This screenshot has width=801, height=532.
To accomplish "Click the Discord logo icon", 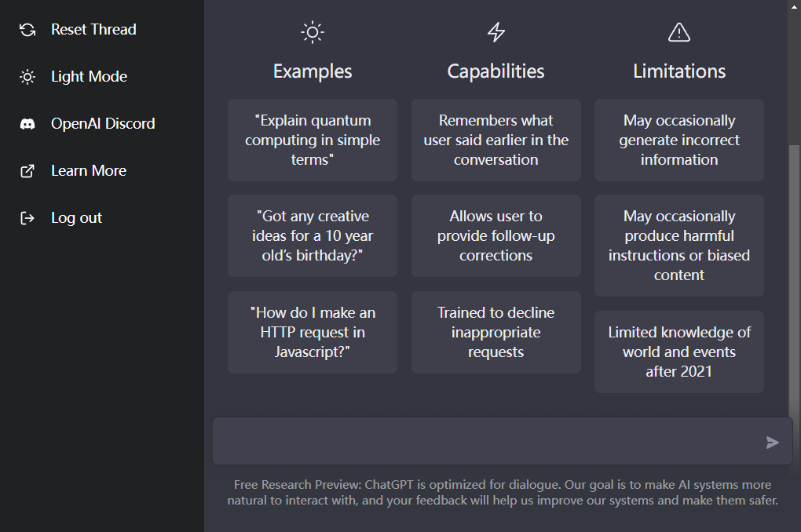I will (x=27, y=124).
